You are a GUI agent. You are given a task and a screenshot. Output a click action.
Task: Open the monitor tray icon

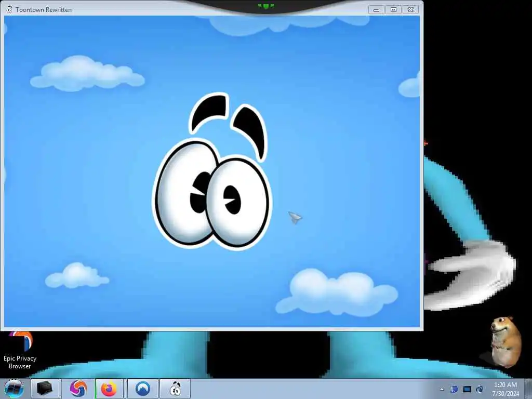(467, 389)
